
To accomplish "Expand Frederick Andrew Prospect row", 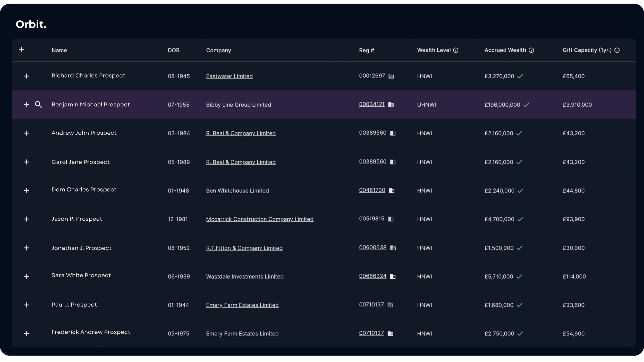I will pos(26,334).
